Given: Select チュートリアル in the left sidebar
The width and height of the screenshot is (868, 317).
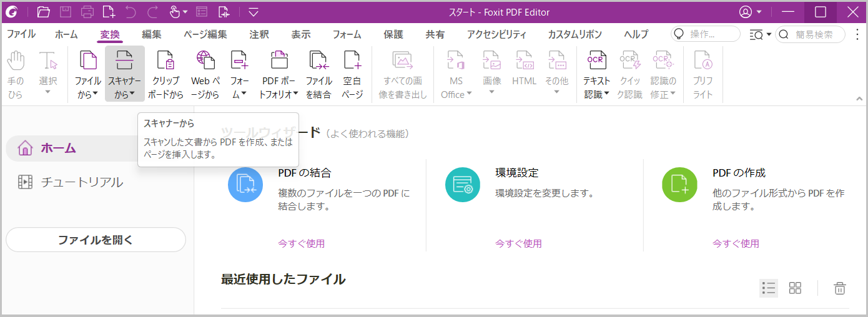Looking at the screenshot, I should tap(70, 182).
